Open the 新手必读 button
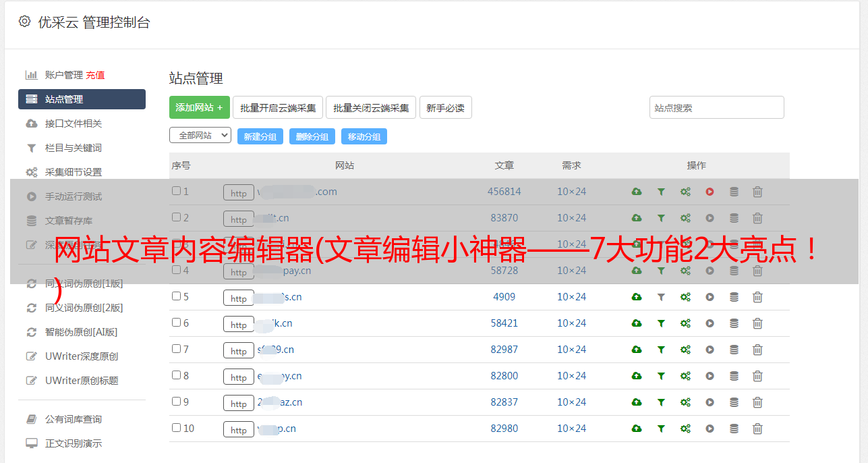 (446, 107)
